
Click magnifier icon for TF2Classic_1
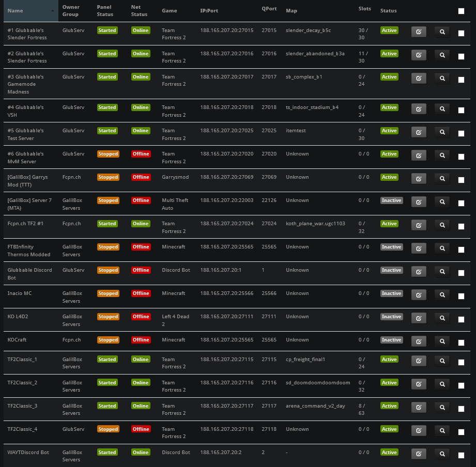click(442, 361)
